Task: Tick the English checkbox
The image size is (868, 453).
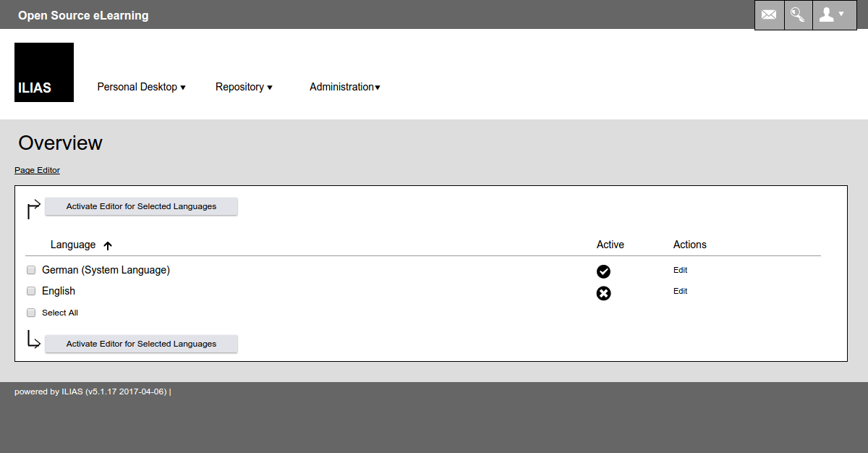Action: tap(31, 291)
